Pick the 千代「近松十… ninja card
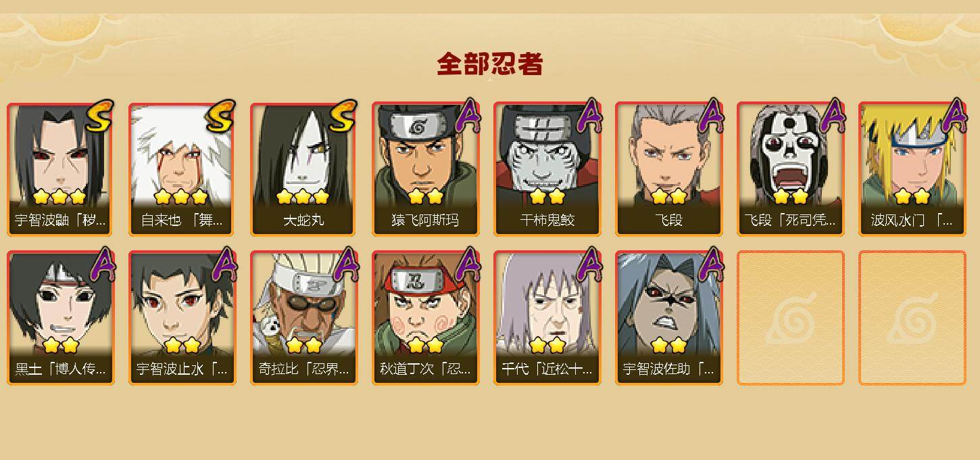Viewport: 980px width, 460px height. (547, 318)
